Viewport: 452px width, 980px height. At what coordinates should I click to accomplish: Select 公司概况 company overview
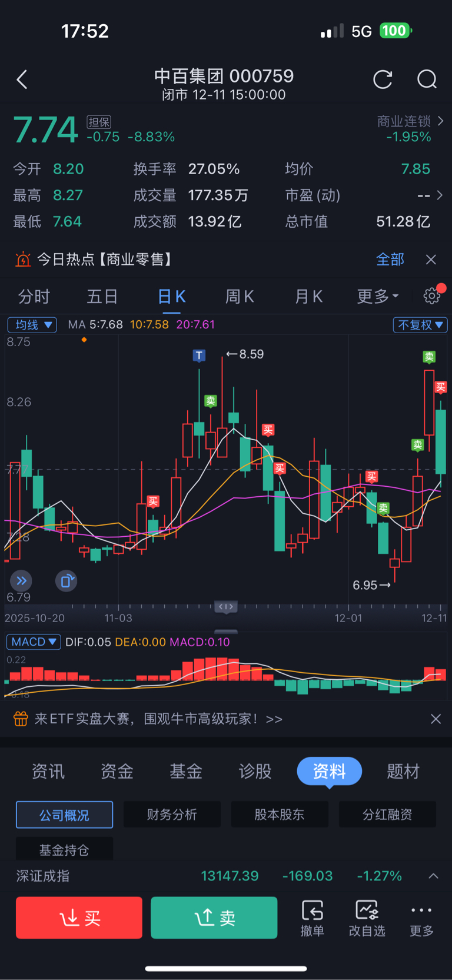(x=64, y=815)
